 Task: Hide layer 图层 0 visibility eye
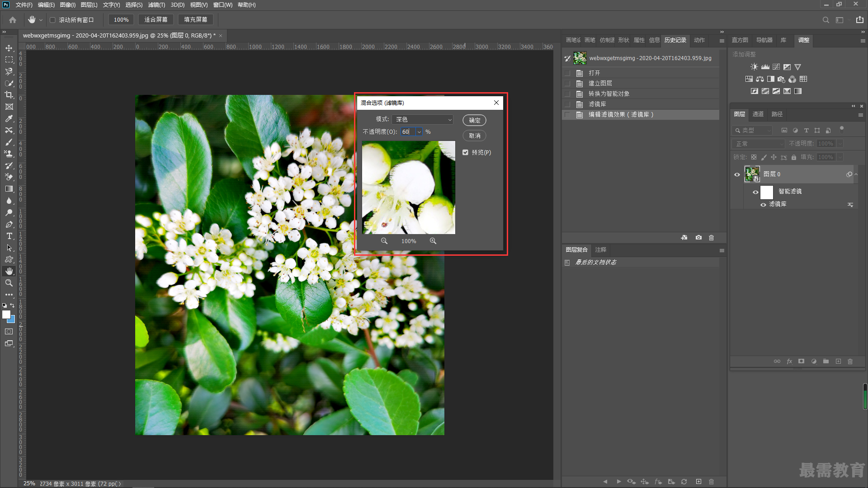point(737,174)
